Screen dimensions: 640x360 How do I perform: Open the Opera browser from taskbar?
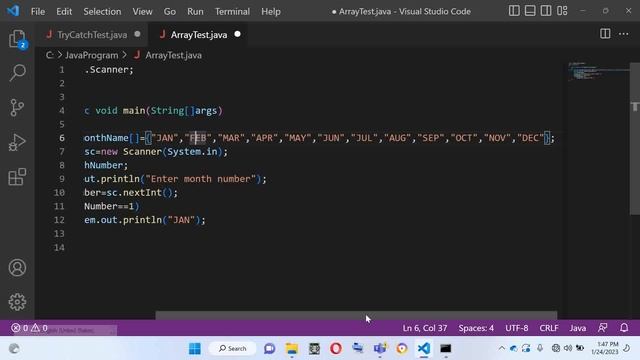pos(336,349)
